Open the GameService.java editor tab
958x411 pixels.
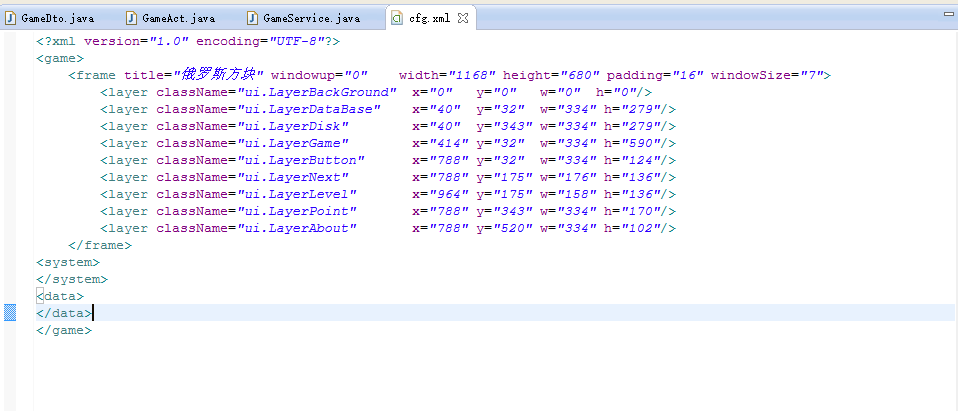tap(305, 18)
